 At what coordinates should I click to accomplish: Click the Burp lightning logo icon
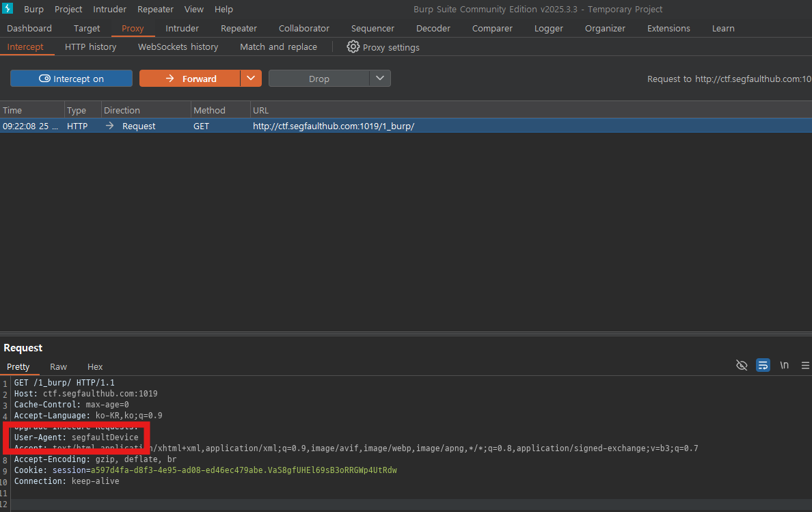(x=8, y=8)
